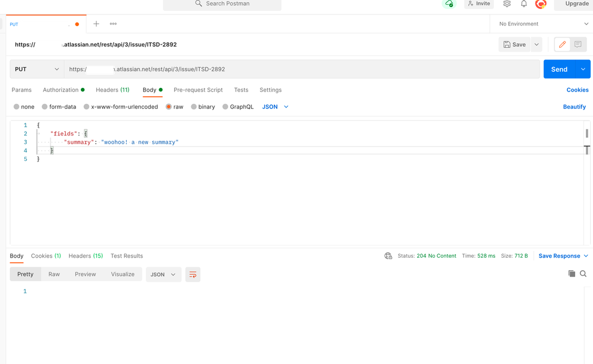Click the "fields" key in editor
593x364 pixels.
coord(64,134)
